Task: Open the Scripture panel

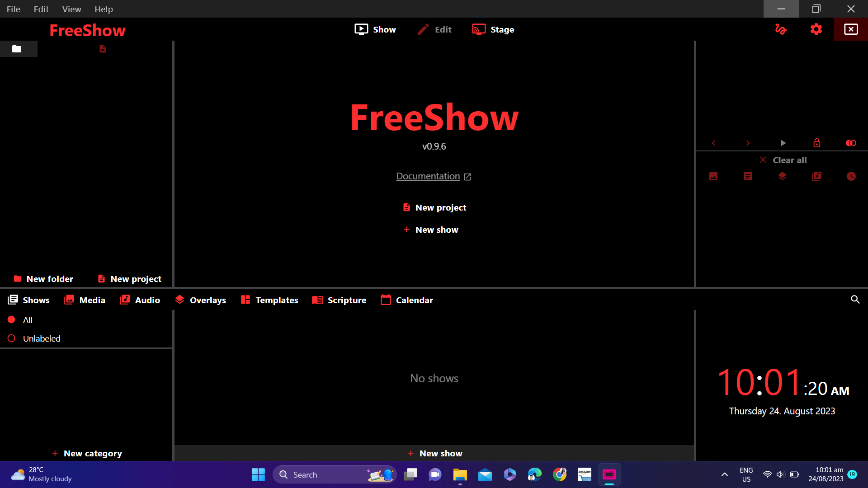Action: 339,300
